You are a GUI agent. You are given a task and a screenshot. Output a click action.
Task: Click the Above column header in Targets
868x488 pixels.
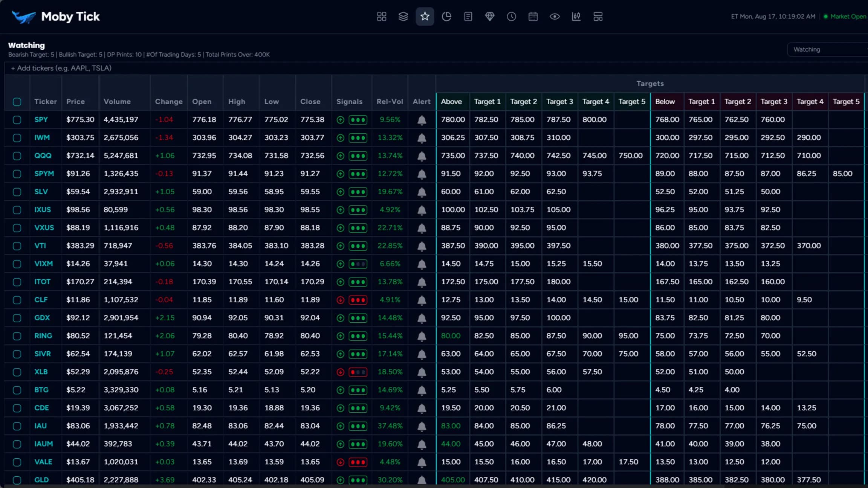[451, 102]
